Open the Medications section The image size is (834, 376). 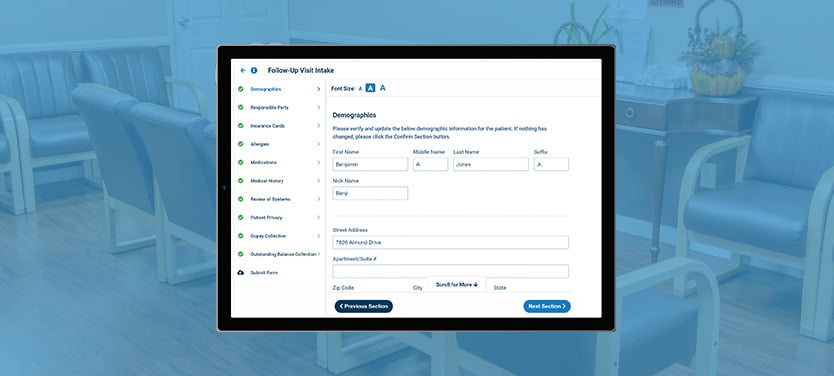263,162
